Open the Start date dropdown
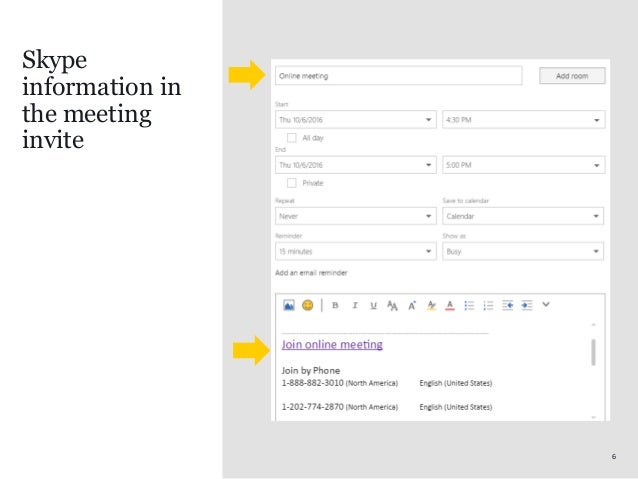Screen dimensions: 638x479 click(356, 120)
